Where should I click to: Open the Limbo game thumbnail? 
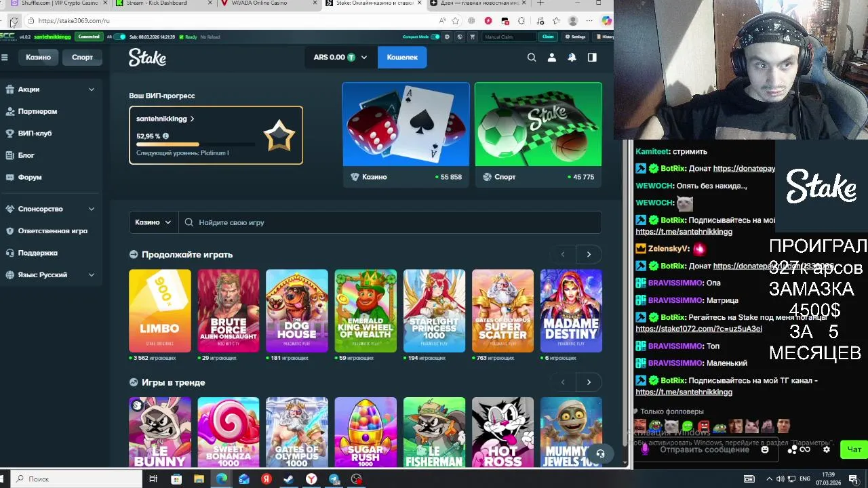(x=160, y=311)
